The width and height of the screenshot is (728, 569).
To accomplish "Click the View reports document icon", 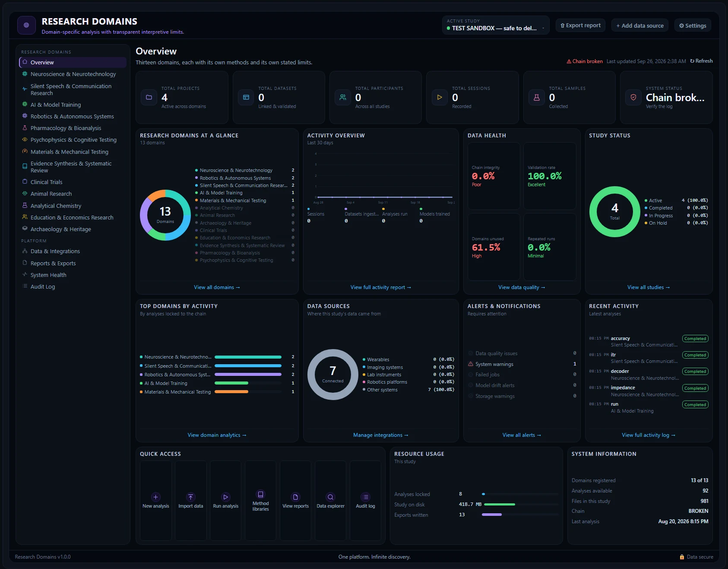I will (x=295, y=497).
